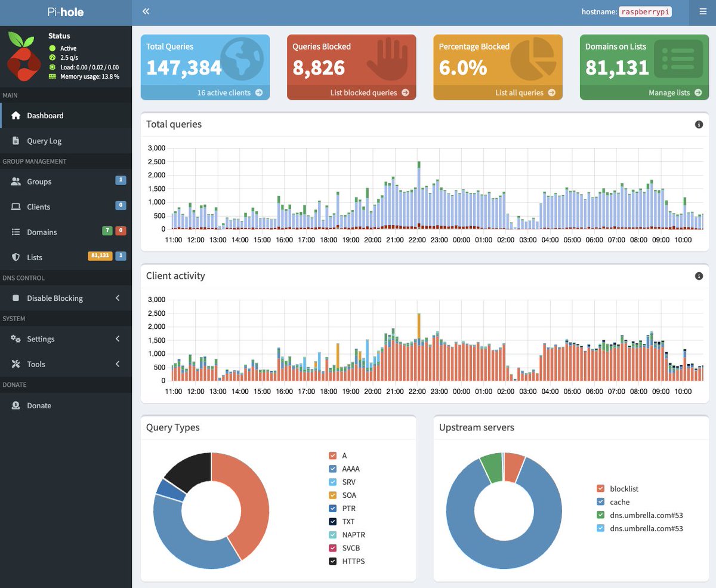Viewport: 716px width, 588px height.
Task: Uncheck the HTTPS legend checkbox
Action: pos(333,561)
